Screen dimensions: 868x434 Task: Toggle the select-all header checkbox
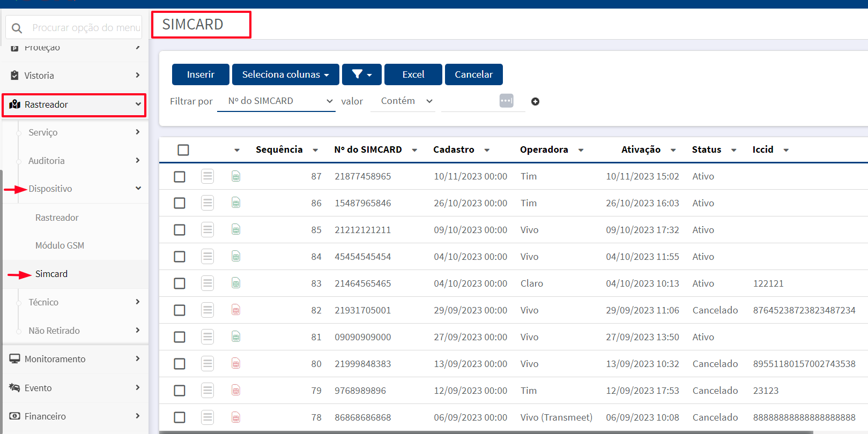pyautogui.click(x=183, y=150)
